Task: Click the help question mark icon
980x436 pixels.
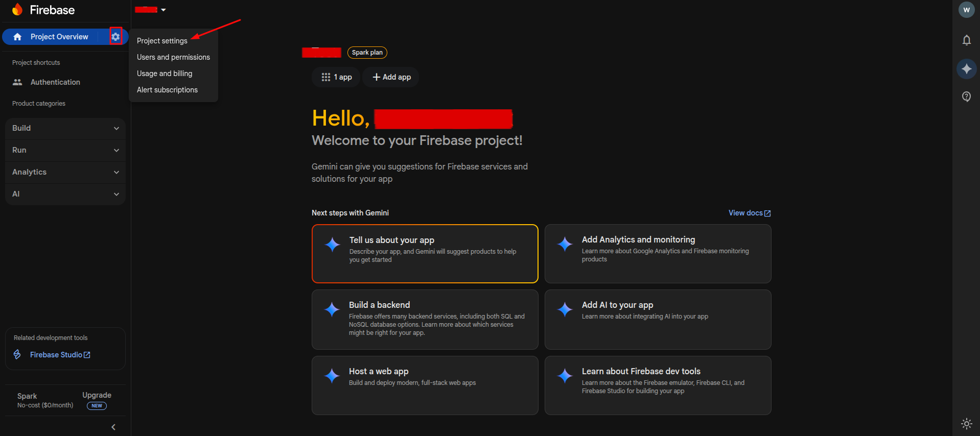Action: tap(966, 96)
